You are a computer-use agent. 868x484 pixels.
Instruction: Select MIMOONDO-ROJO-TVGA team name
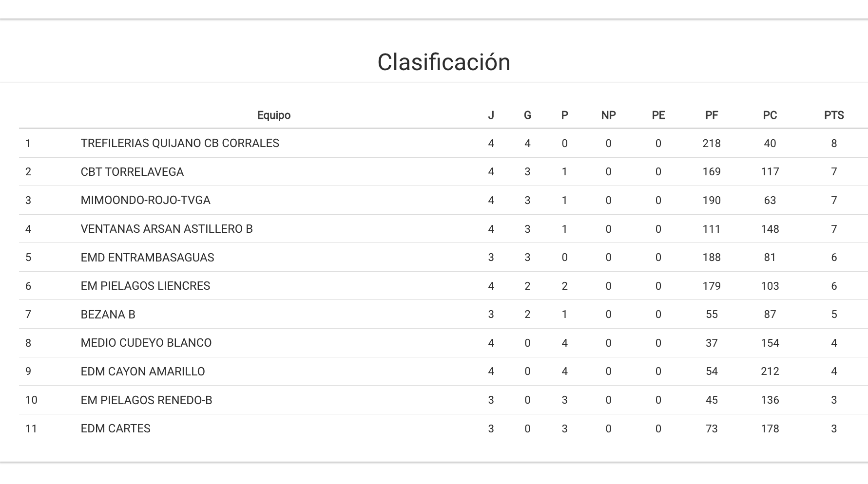point(145,200)
